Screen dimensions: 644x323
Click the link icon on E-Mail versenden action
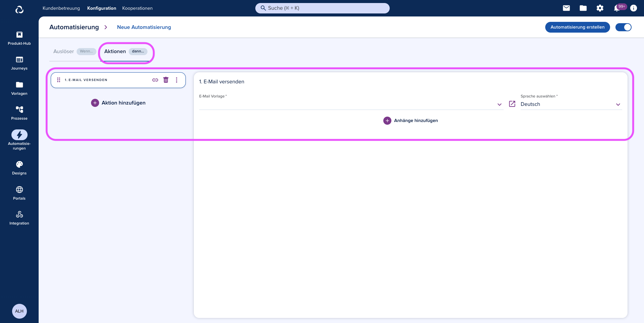[155, 80]
